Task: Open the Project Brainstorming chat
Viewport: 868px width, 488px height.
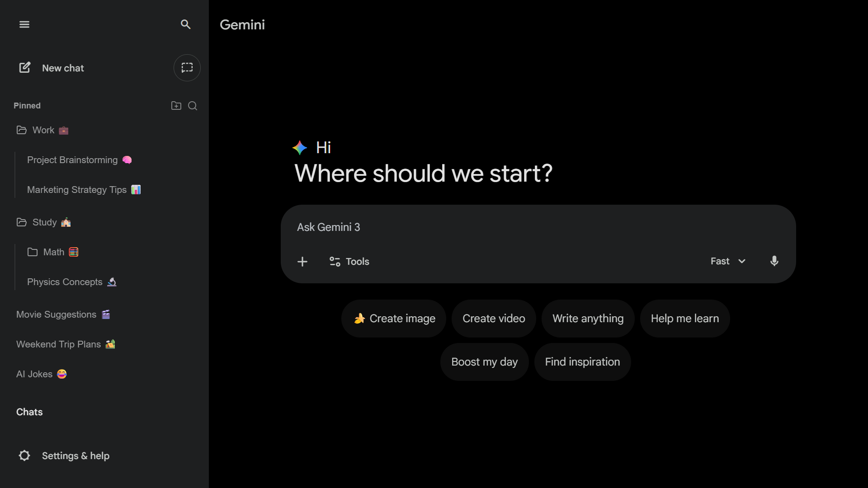Action: pos(80,160)
